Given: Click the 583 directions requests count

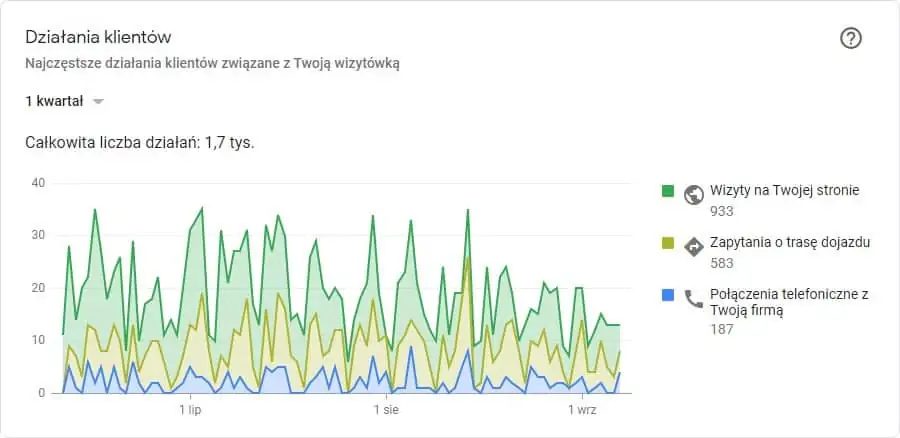Looking at the screenshot, I should [721, 263].
